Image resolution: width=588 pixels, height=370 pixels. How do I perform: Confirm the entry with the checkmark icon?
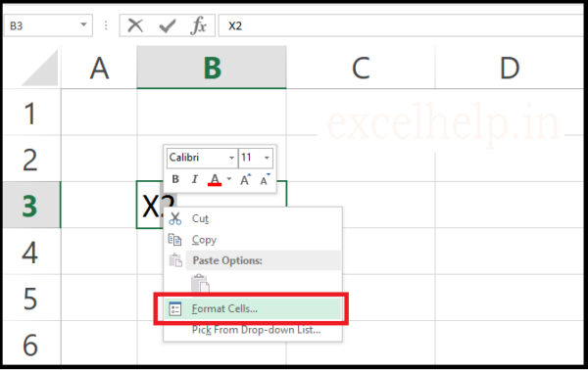pyautogui.click(x=167, y=25)
